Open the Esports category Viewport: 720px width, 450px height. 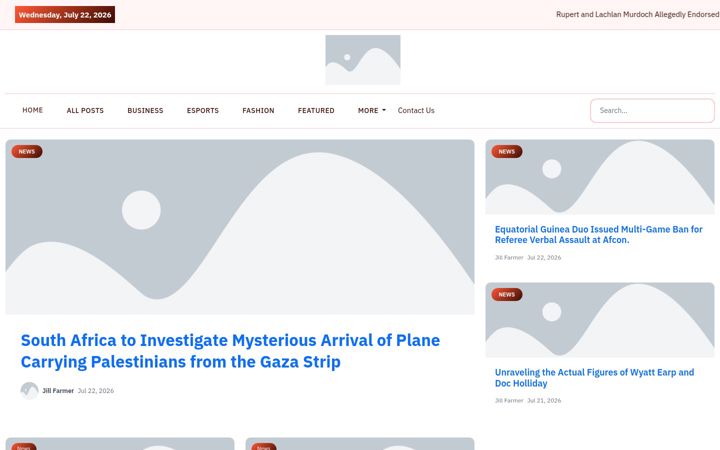[x=202, y=111]
